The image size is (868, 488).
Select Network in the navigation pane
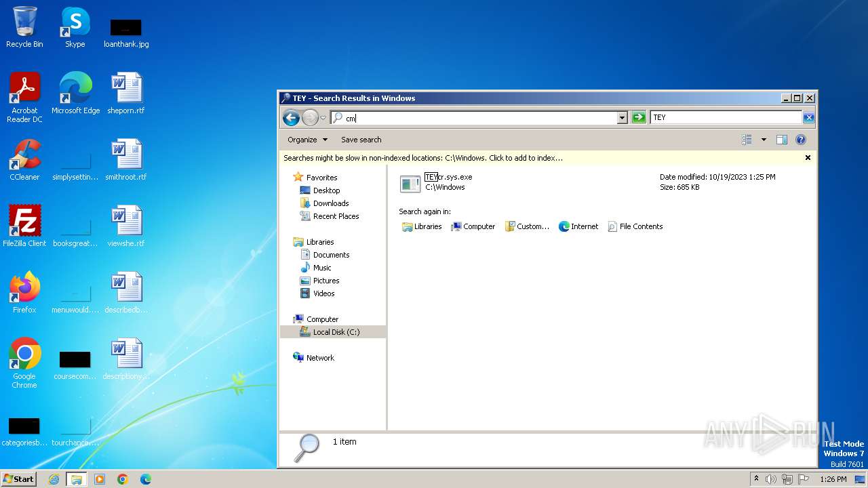click(x=320, y=358)
